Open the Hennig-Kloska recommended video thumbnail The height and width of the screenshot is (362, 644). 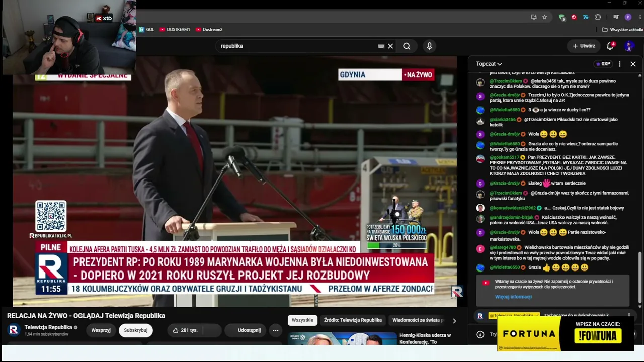click(342, 338)
